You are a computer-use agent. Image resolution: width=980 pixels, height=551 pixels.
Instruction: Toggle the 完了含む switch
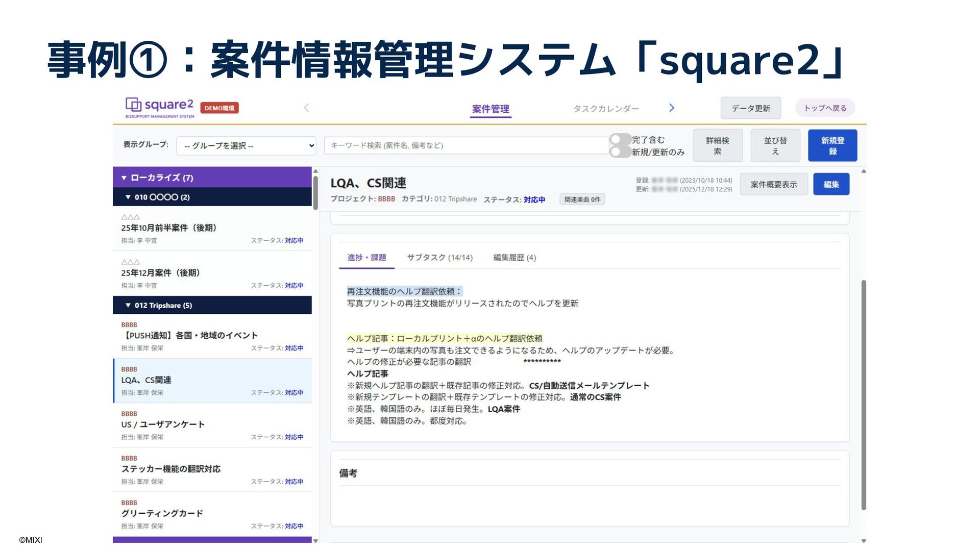point(620,140)
